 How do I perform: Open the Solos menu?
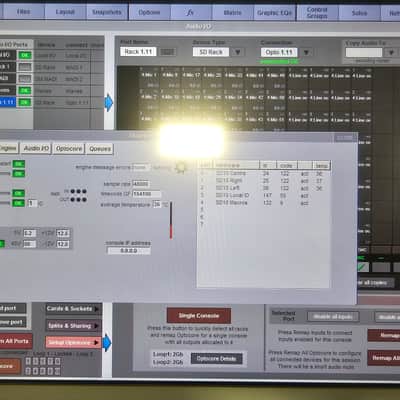point(359,13)
